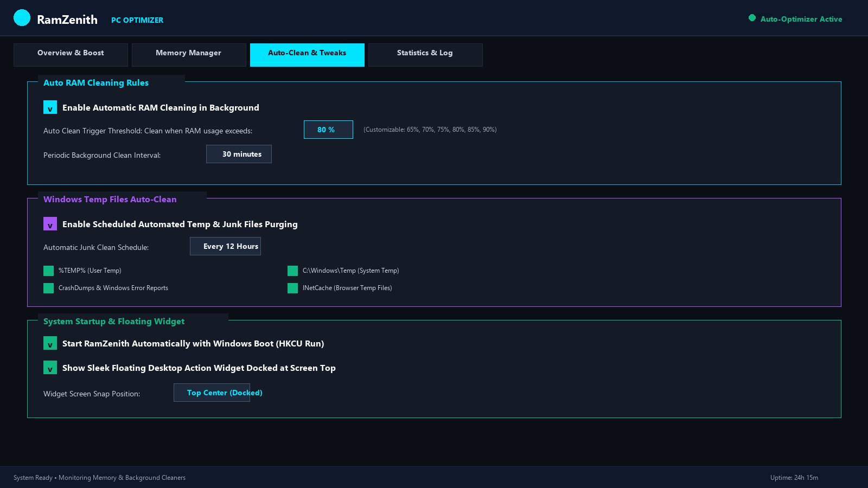Toggle CrashDumps & Windows Error Reports checkbox
Viewport: 868px width, 488px height.
[49, 288]
